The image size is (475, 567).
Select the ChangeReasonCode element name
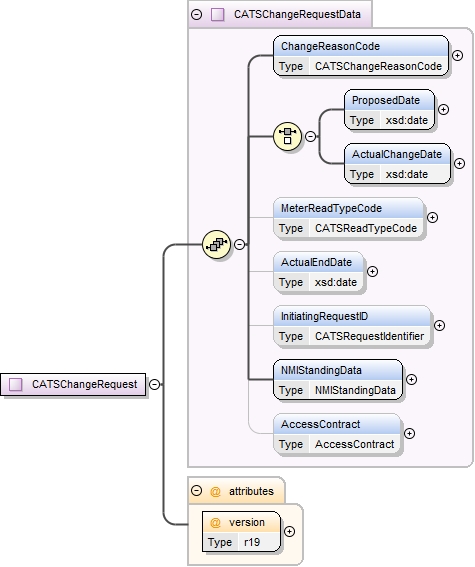point(330,46)
